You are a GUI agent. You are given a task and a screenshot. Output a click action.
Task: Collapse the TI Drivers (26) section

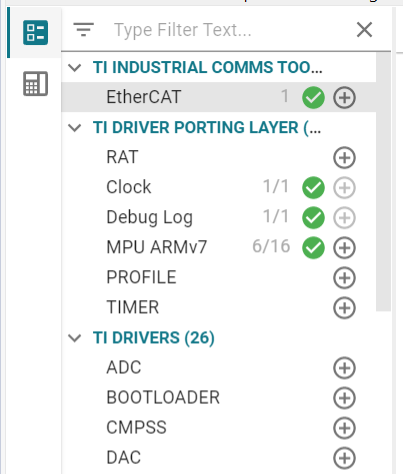point(74,338)
